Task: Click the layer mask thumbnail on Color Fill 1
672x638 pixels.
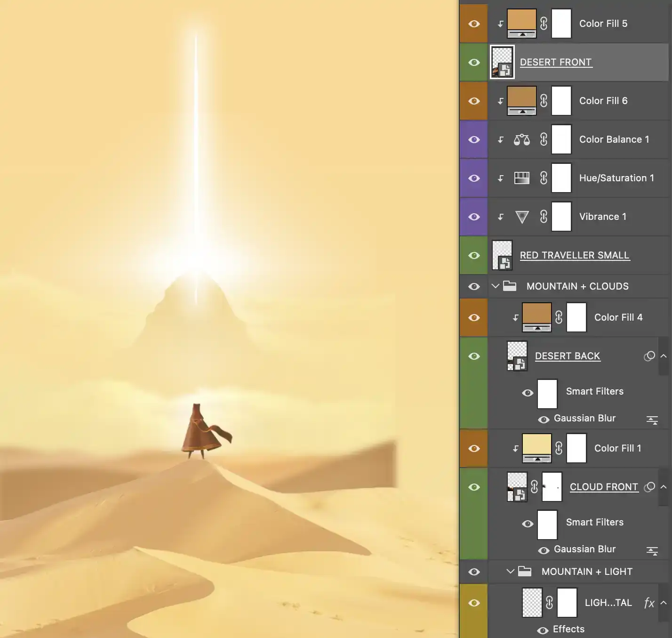Action: pos(576,448)
